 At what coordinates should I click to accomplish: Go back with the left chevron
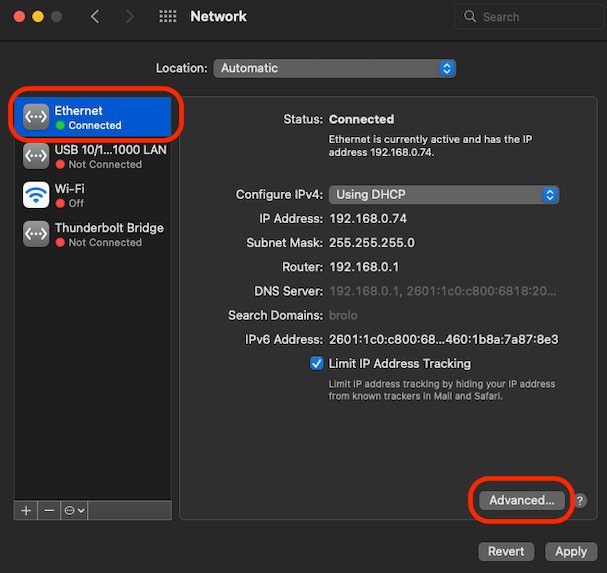[95, 17]
